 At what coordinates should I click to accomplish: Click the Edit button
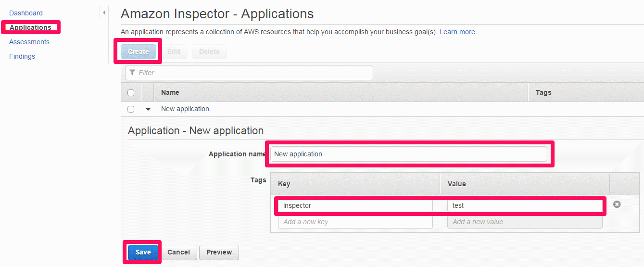[174, 51]
